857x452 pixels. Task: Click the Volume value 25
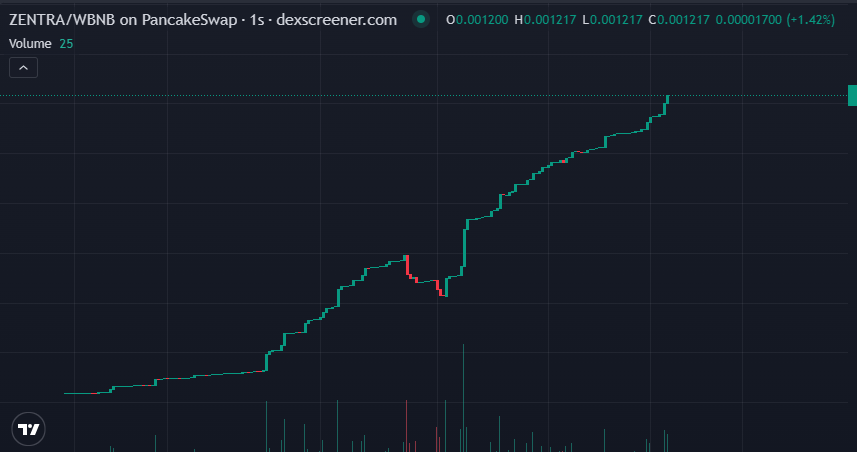tap(66, 44)
